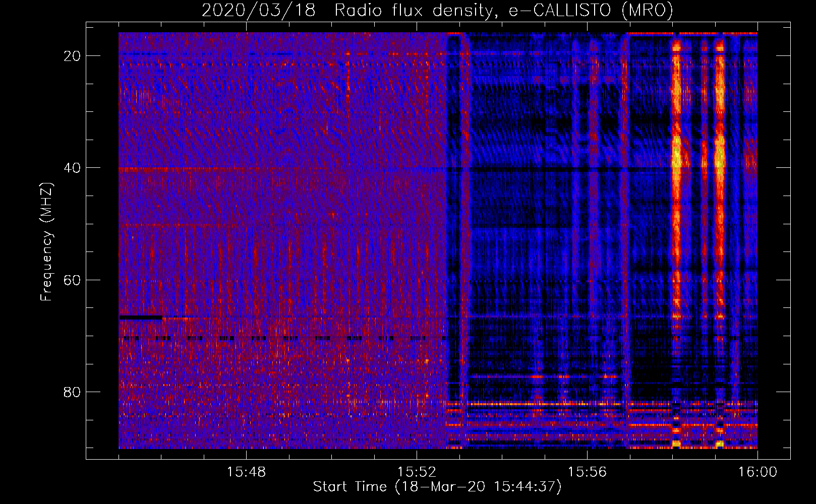Click the "15:48" time tick label

tap(246, 472)
